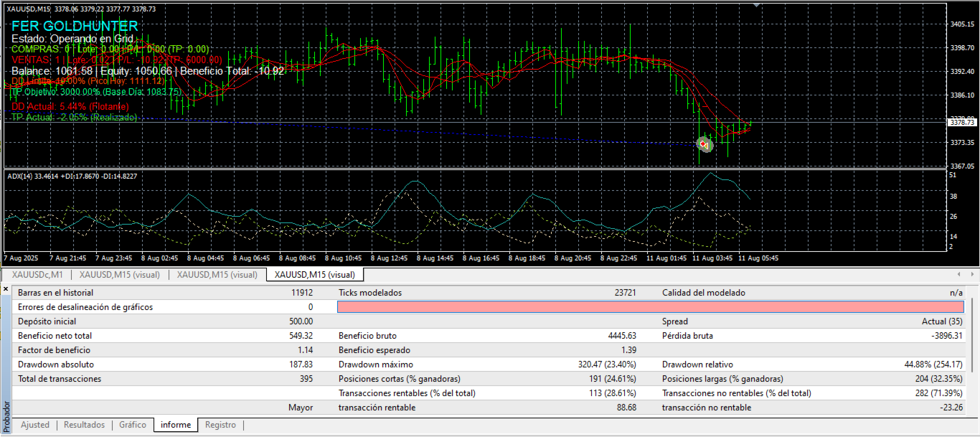
Task: Click the Spread label
Action: [675, 321]
